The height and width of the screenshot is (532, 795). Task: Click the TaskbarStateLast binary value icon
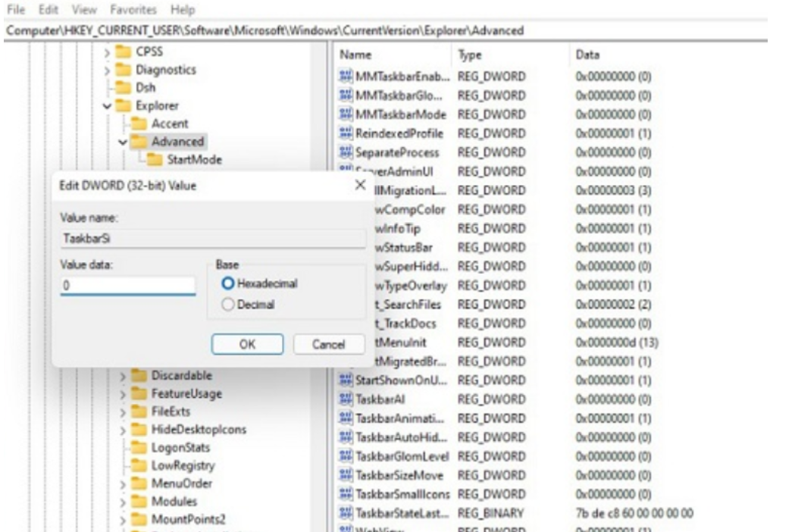click(346, 512)
